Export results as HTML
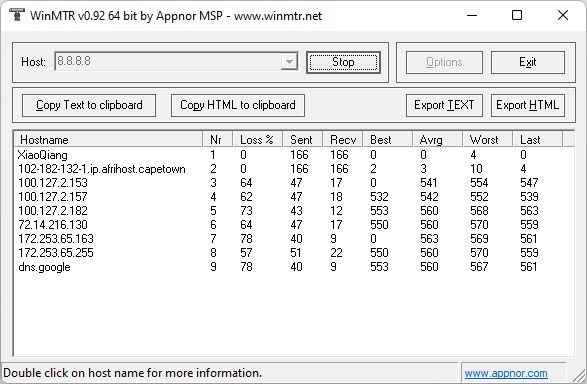 click(527, 105)
